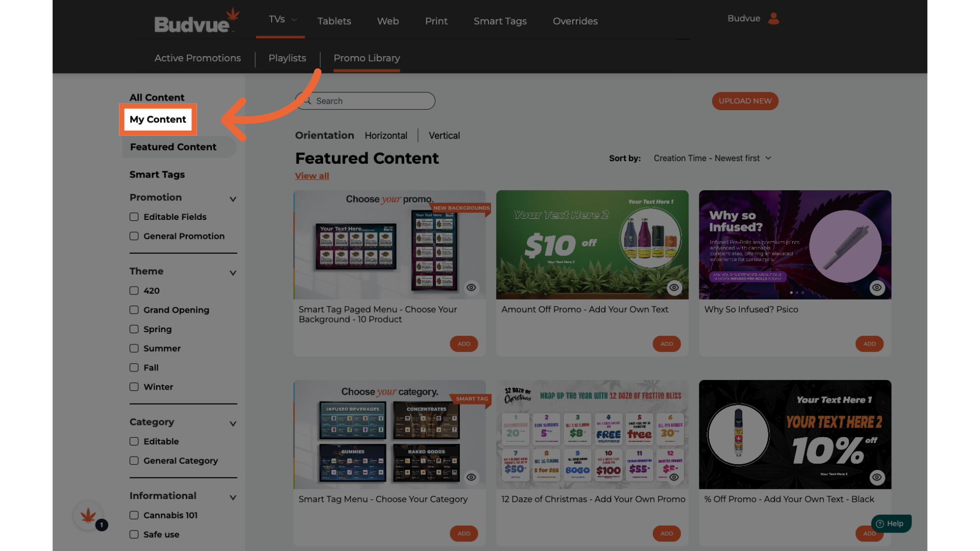Open the Sort by Creation Time dropdown
Viewport: 980px width, 551px height.
click(712, 158)
